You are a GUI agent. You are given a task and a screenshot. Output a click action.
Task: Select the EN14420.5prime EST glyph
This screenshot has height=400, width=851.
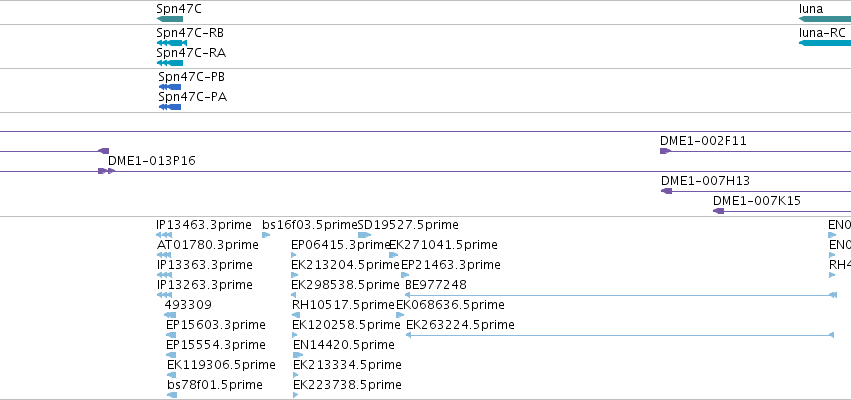[298, 355]
